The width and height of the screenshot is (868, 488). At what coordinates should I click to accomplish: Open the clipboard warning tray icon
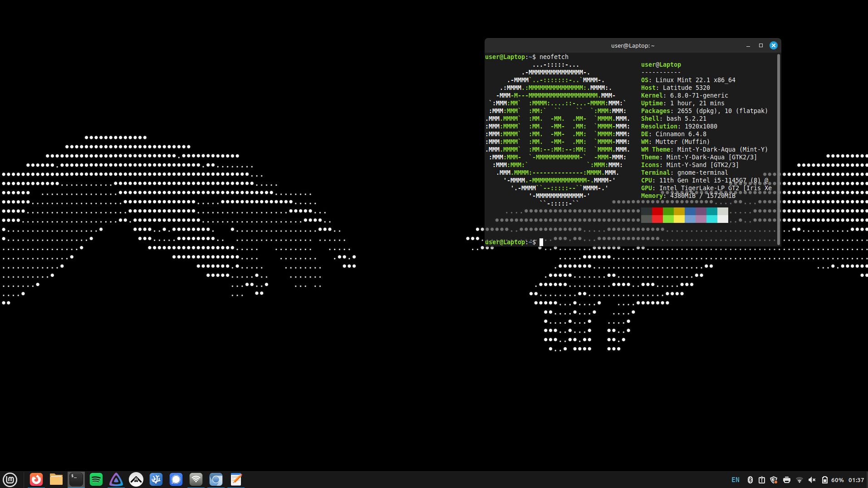tap(762, 480)
